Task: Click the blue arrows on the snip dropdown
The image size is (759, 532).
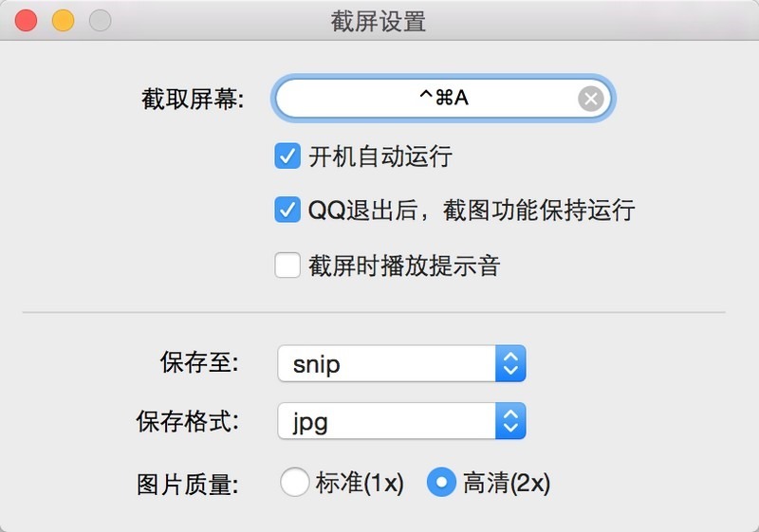Action: 510,364
